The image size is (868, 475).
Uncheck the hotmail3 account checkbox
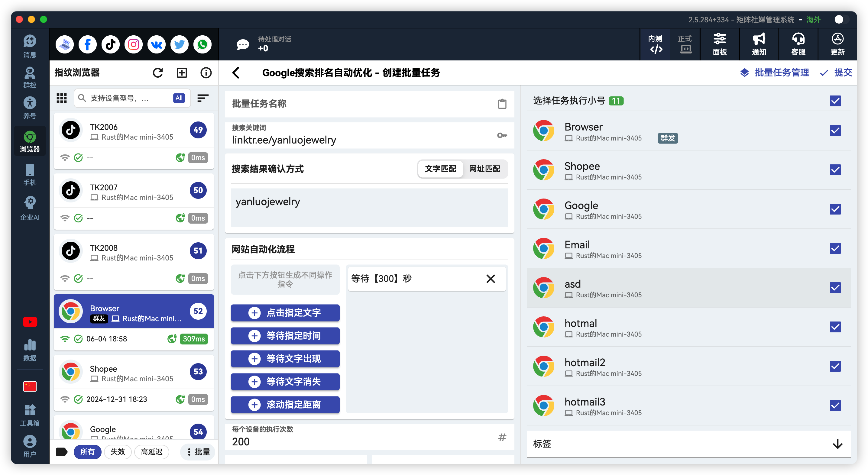point(835,405)
